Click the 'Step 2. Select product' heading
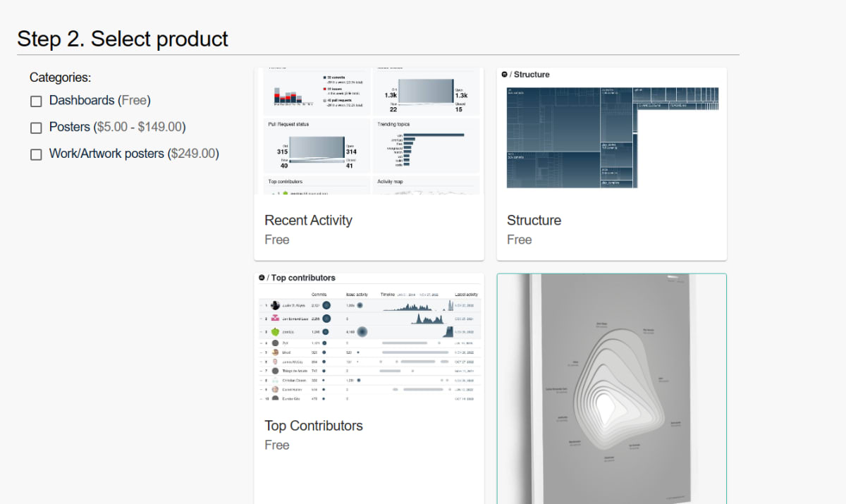The image size is (846, 504). tap(123, 38)
